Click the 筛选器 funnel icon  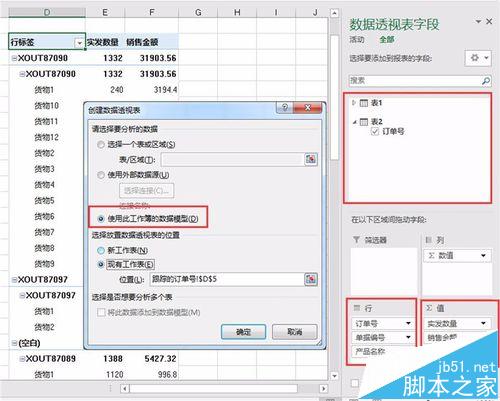[356, 240]
